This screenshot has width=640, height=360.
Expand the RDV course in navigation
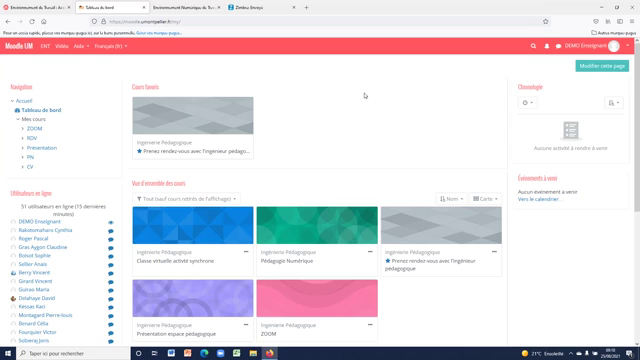point(22,138)
